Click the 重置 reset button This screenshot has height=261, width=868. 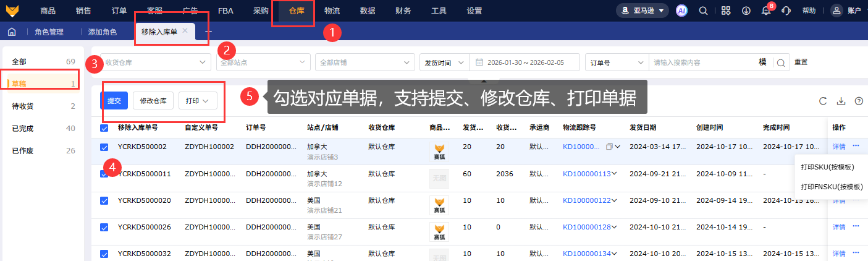(801, 62)
